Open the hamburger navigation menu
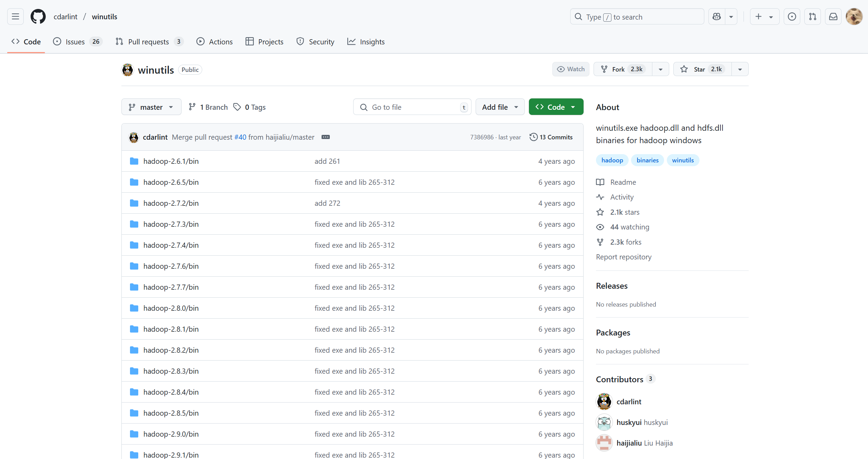 (15, 17)
